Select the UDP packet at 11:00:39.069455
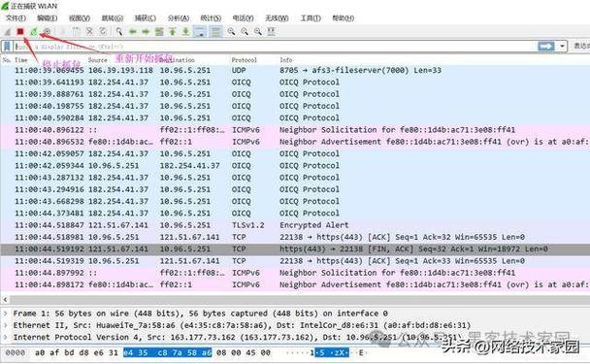 (x=295, y=71)
